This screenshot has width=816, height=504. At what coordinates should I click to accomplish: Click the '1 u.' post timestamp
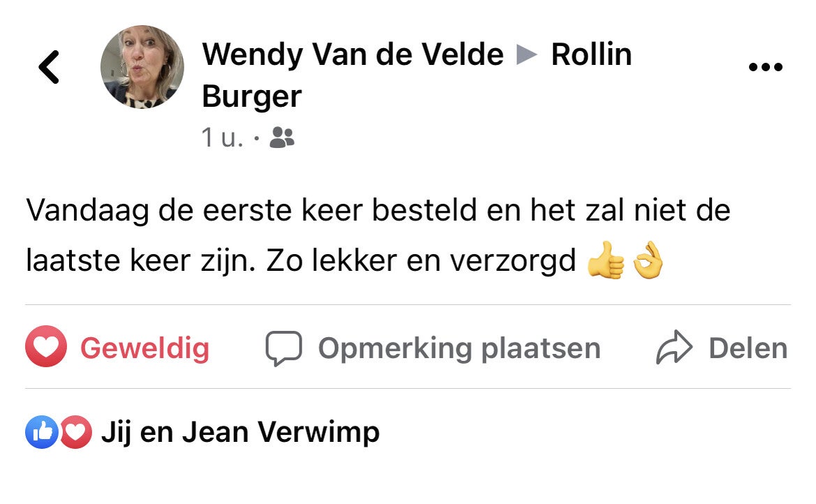(222, 138)
